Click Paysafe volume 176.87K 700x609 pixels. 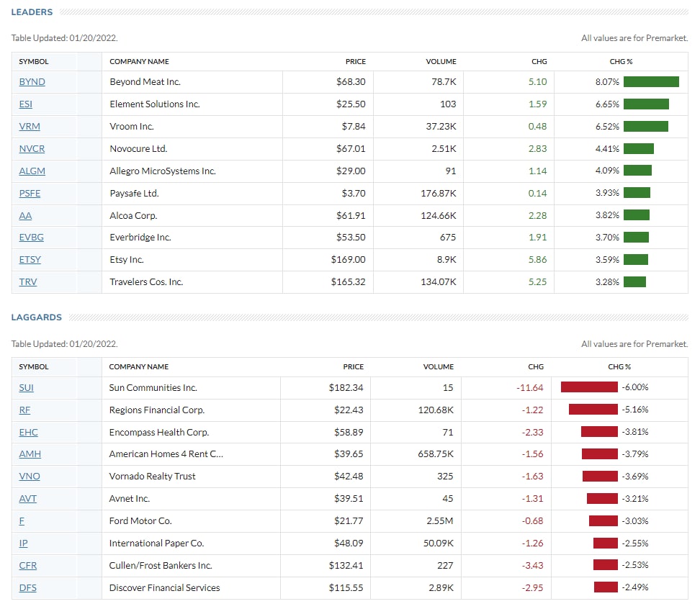tap(439, 194)
